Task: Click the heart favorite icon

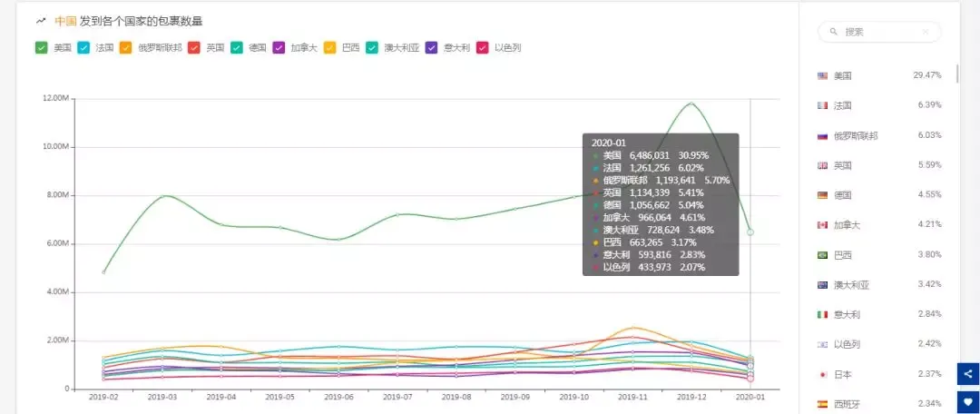Action: [x=968, y=401]
